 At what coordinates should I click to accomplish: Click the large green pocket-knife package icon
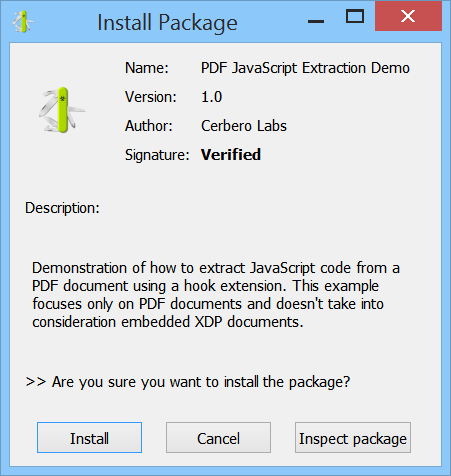[x=62, y=110]
